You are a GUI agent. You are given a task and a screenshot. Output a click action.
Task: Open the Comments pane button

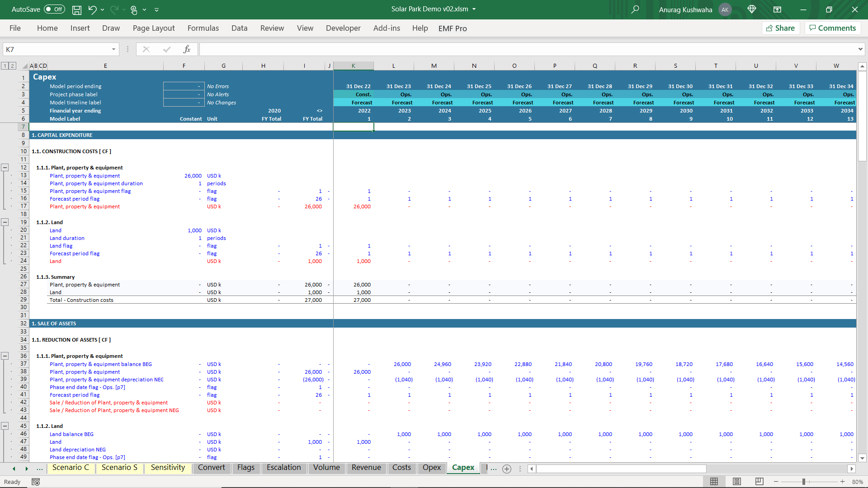coord(832,28)
